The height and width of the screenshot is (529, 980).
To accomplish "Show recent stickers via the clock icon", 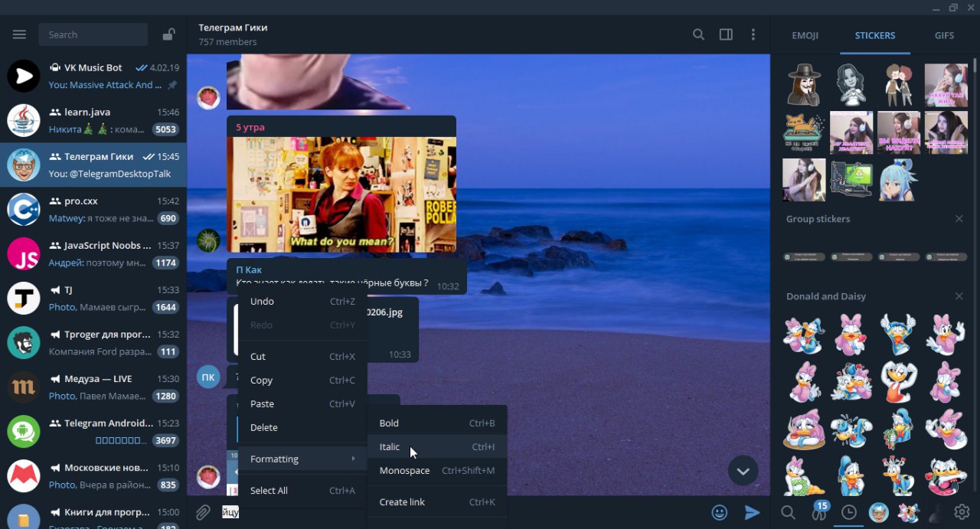I will click(848, 512).
